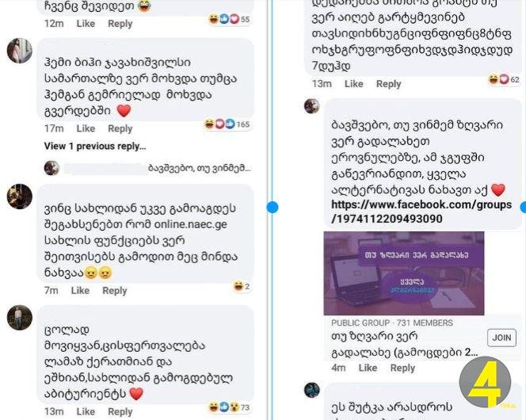
Task: Open avatar of the facebook group link commenter
Action: coord(311,106)
